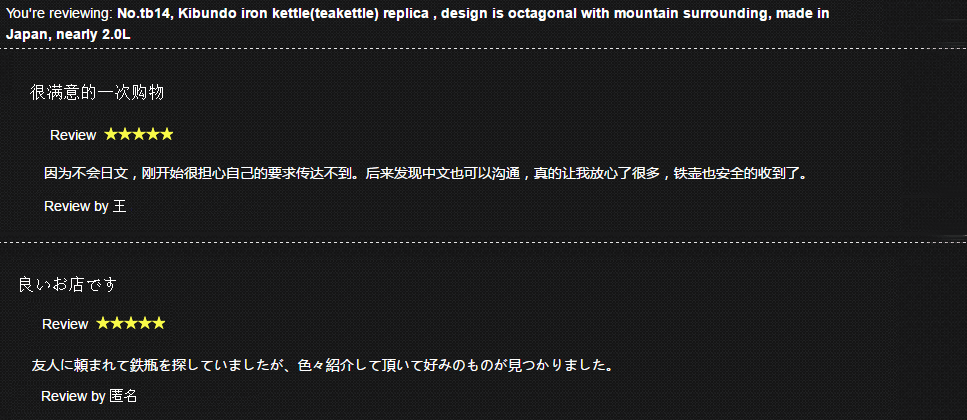Click the first star in 王's review rating
Screen dimensions: 967x420
tap(111, 134)
